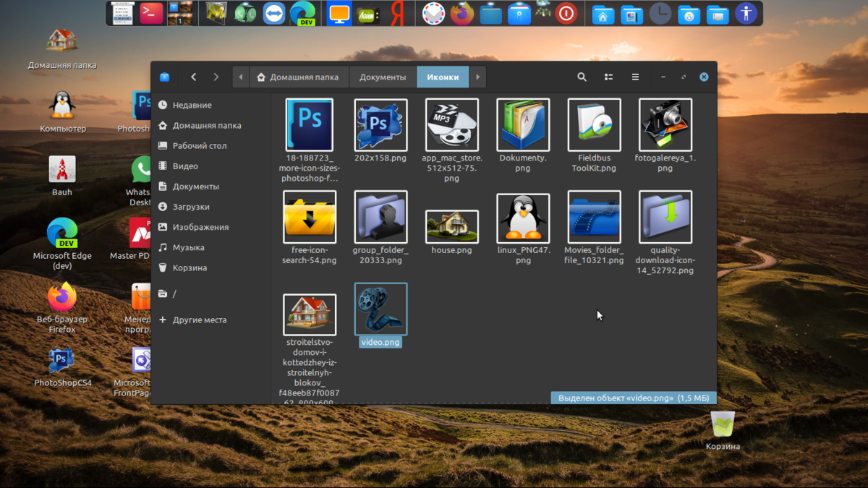This screenshot has width=868, height=488.
Task: Open the clock icon in the top dock
Action: (660, 13)
